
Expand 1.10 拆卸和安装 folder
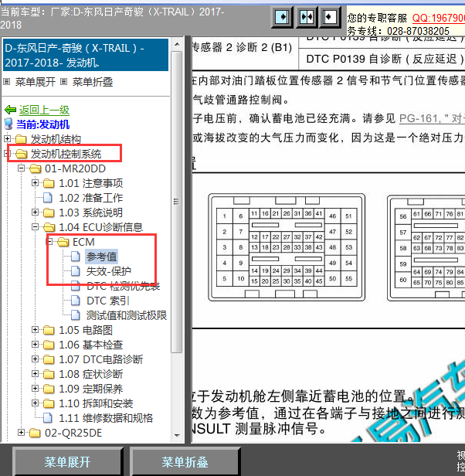tap(36, 403)
